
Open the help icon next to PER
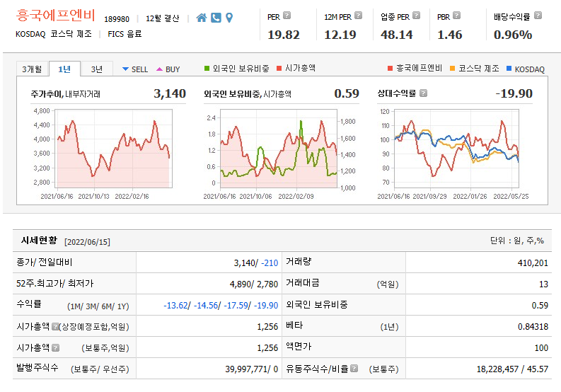click(x=287, y=16)
